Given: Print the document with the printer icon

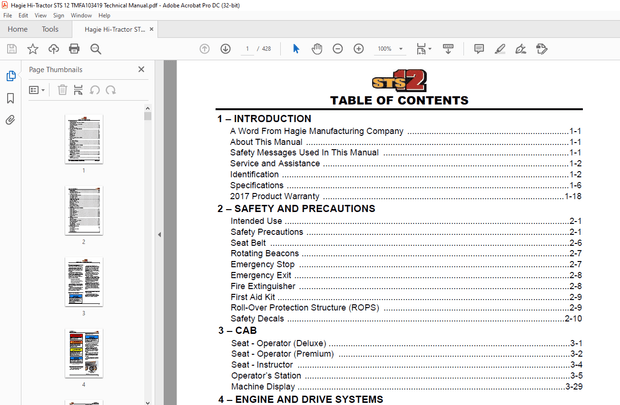Looking at the screenshot, I should (74, 49).
